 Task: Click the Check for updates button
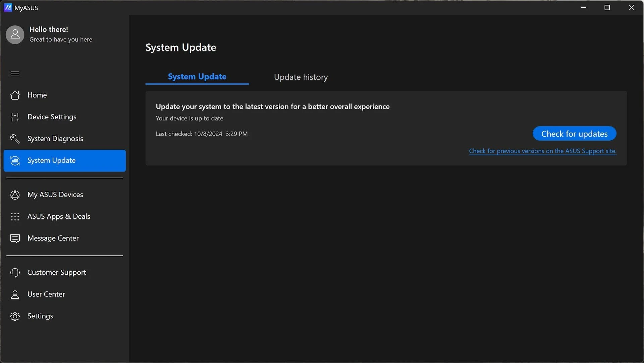pyautogui.click(x=574, y=134)
